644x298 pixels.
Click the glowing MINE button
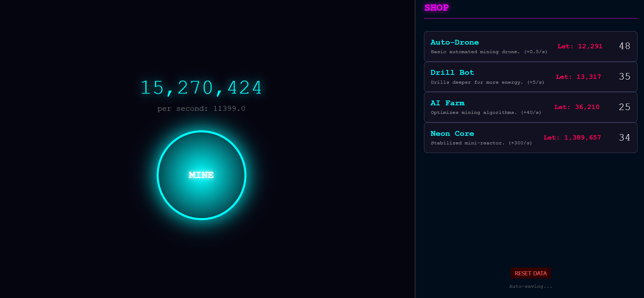tap(202, 175)
